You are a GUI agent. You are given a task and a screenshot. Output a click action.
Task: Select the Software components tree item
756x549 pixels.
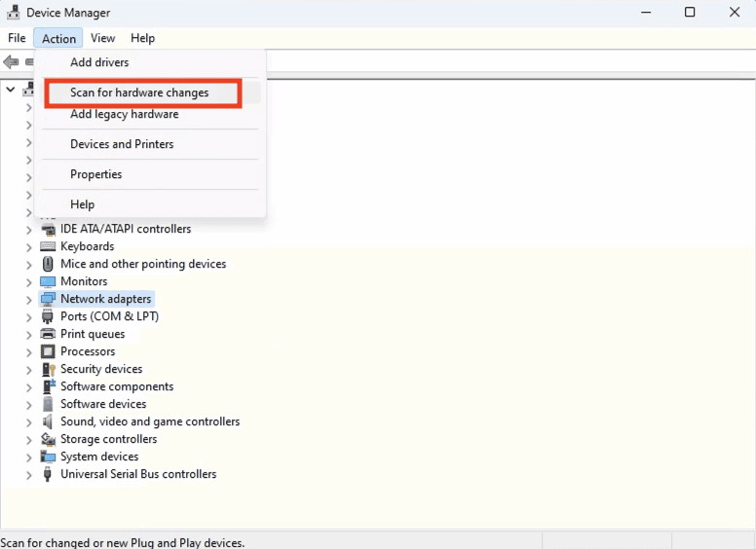click(x=116, y=386)
